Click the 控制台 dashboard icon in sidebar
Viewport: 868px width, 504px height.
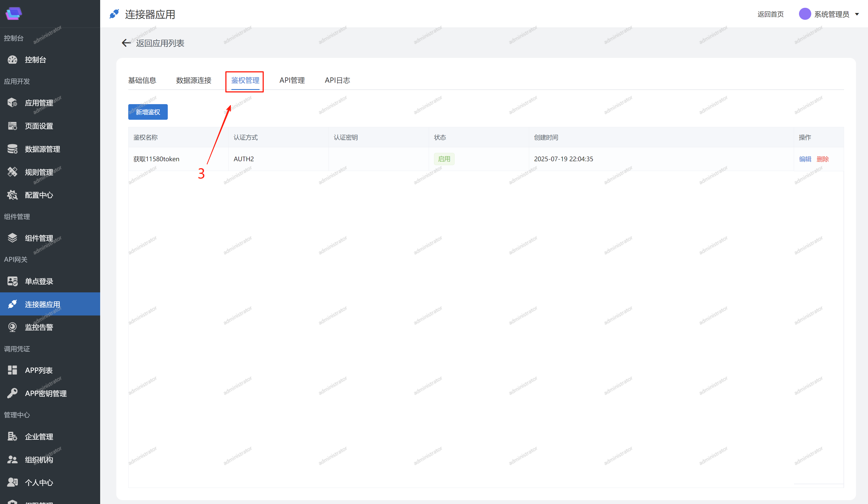pos(13,60)
